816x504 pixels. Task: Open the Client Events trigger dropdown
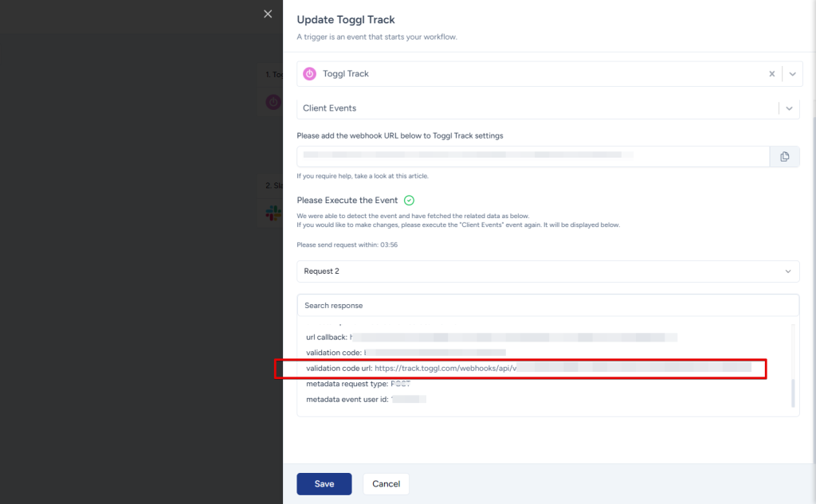789,108
